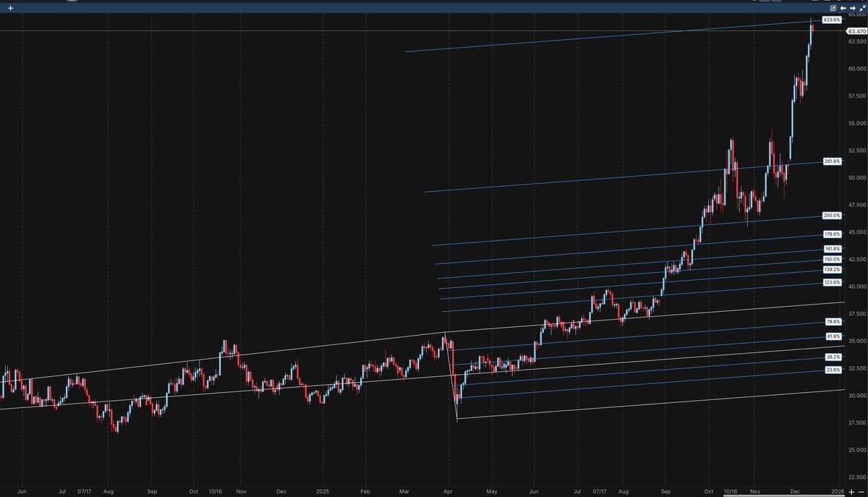Select the 261.8% Fibonacci extension label
The width and height of the screenshot is (868, 497).
point(833,161)
